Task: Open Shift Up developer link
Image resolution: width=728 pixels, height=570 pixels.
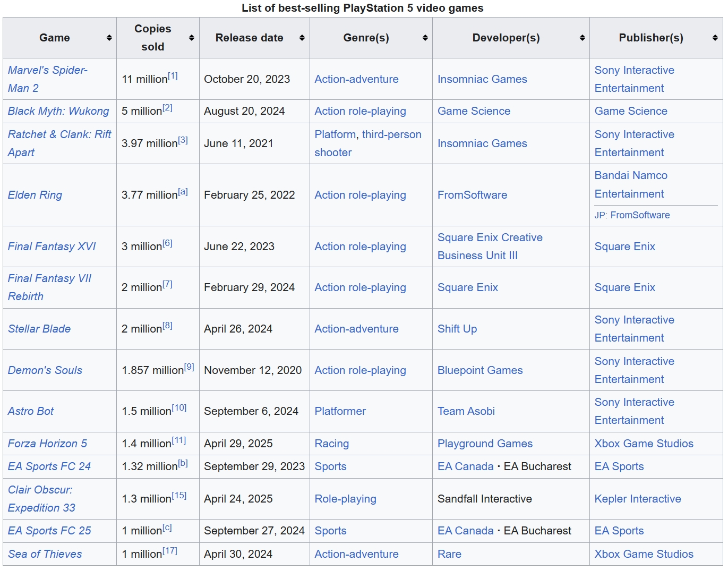Action: (457, 329)
